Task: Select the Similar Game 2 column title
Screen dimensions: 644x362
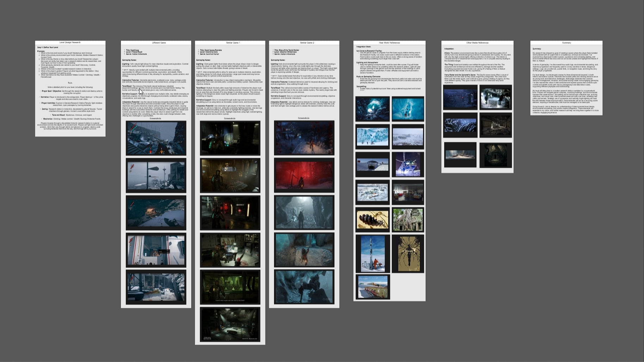Action: click(x=307, y=43)
